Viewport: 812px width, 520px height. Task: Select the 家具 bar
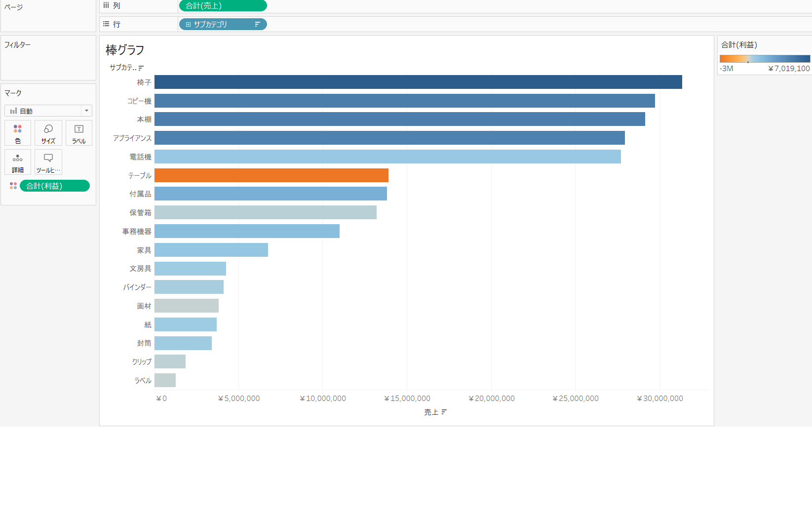coord(211,250)
